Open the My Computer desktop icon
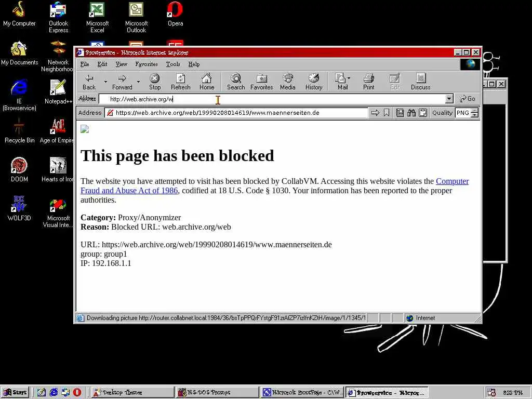 pyautogui.click(x=19, y=14)
